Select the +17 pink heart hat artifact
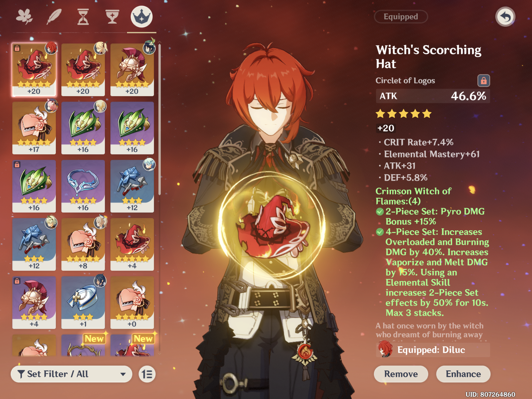This screenshot has height=399, width=532. point(34,128)
